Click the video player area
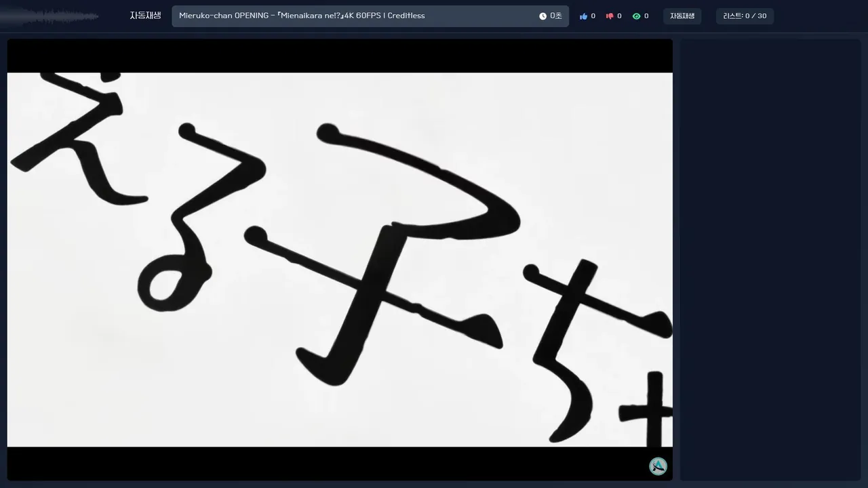This screenshot has height=488, width=868. point(340,260)
